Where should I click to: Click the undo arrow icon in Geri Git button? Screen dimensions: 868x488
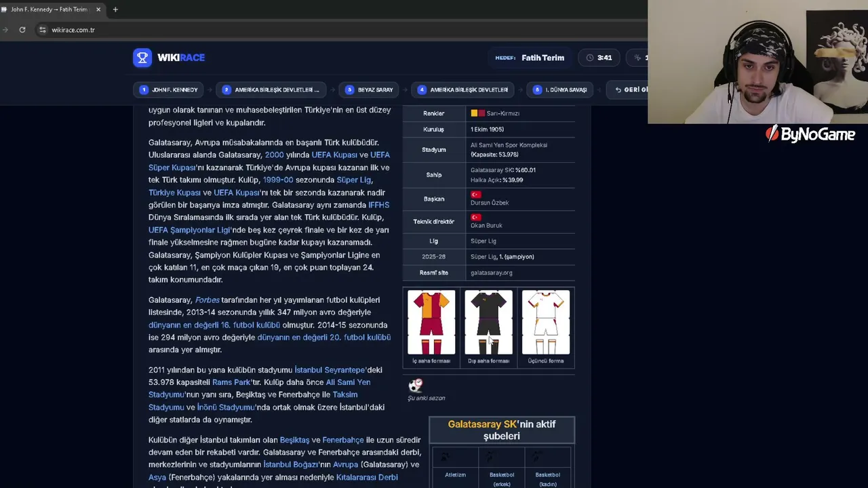618,89
